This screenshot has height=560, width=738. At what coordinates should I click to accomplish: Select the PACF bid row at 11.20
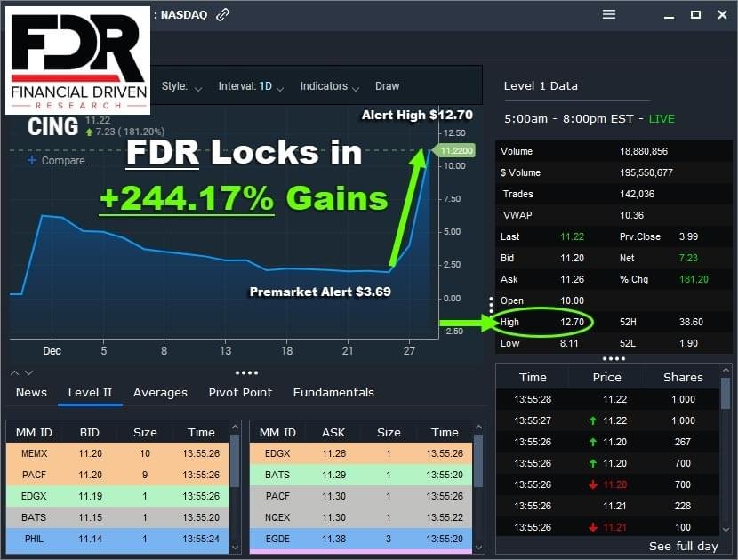click(117, 475)
